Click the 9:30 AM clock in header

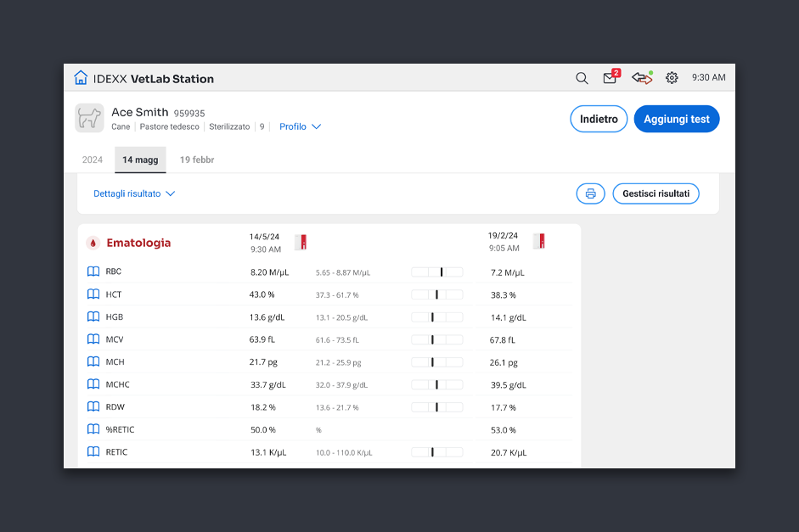tap(709, 77)
